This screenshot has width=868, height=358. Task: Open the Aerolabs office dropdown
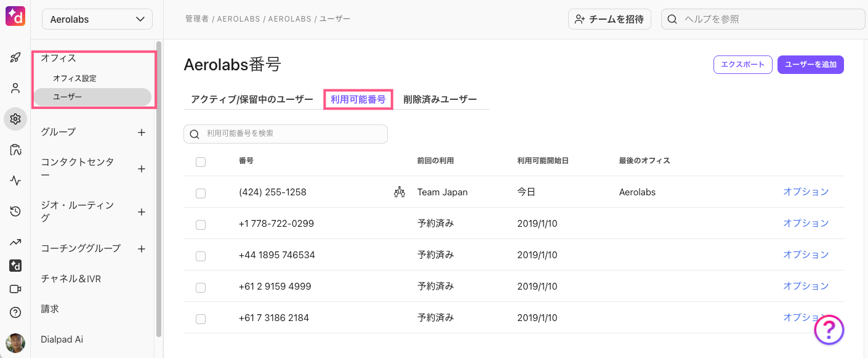97,19
